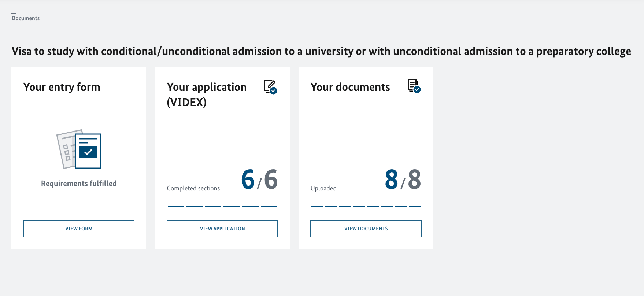
Task: Click the VIEW DOCUMENTS button
Action: pyautogui.click(x=366, y=229)
